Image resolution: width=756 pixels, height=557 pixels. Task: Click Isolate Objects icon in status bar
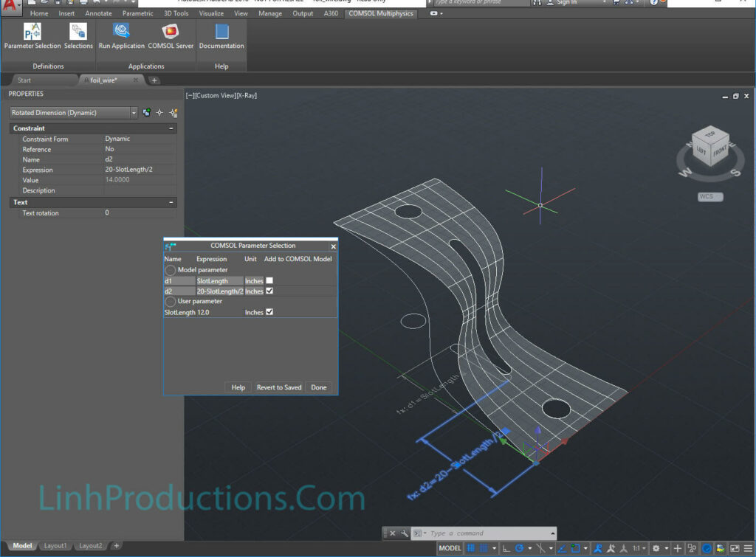coord(692,548)
